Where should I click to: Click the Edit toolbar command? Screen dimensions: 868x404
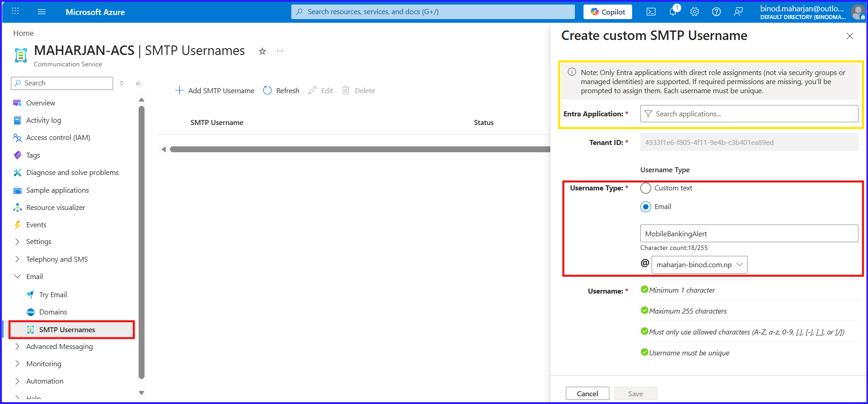[320, 90]
